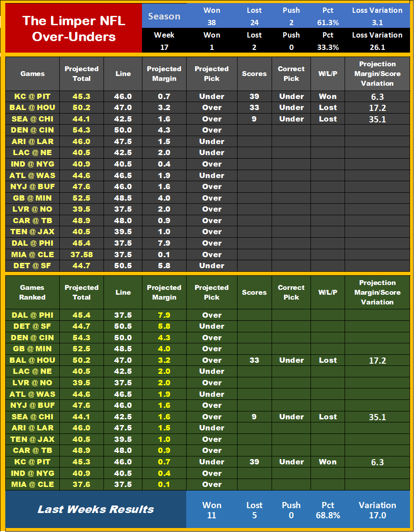The image size is (414, 532).
Task: Select the "Season" label cell
Action: coord(164,16)
